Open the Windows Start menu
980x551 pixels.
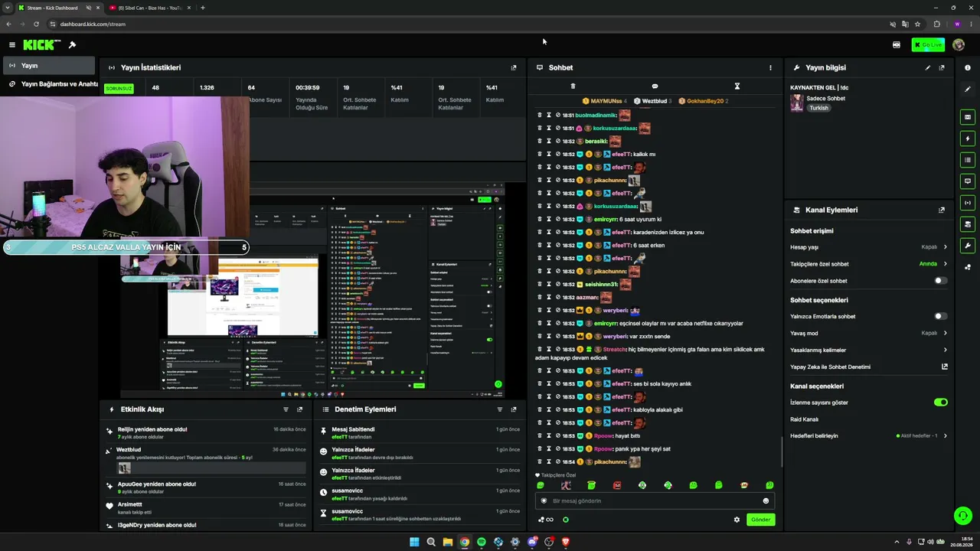[414, 542]
